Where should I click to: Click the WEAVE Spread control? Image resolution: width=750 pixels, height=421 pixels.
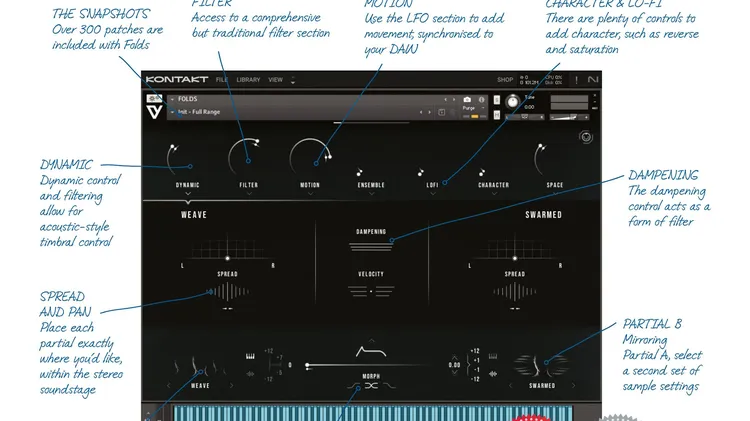[228, 291]
